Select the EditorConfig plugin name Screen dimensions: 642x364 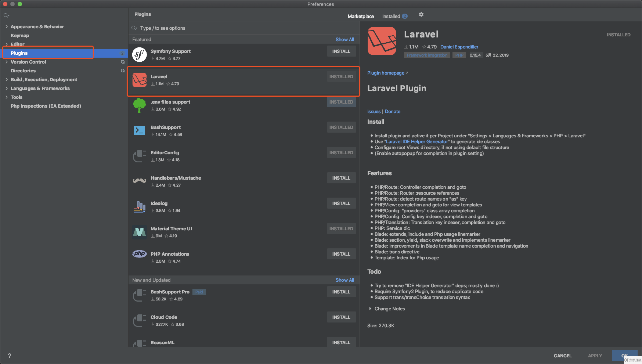click(x=165, y=152)
